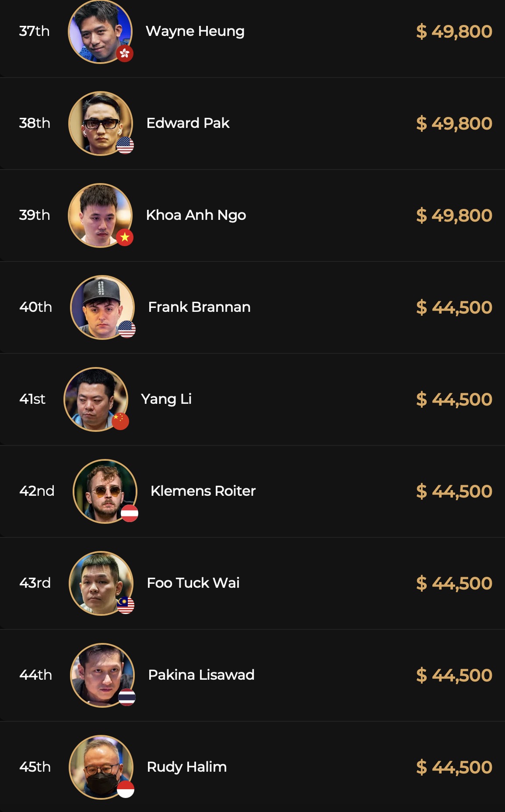Open Rudy Halim's masked profile photo
This screenshot has height=812, width=505.
(101, 767)
